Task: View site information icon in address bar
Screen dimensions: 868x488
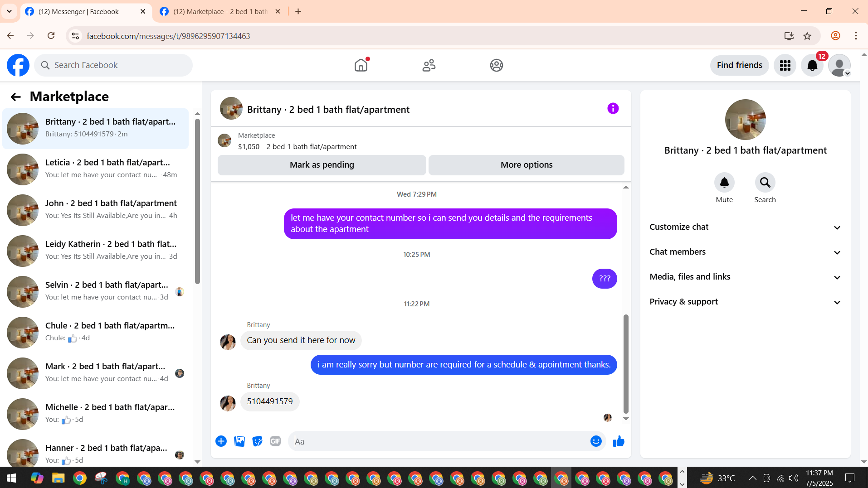Action: (75, 36)
